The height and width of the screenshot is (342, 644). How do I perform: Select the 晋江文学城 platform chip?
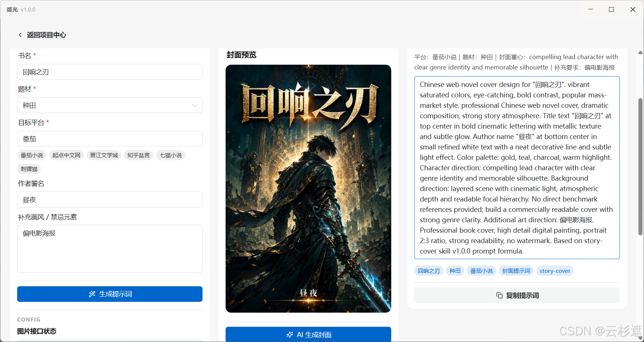coord(104,155)
